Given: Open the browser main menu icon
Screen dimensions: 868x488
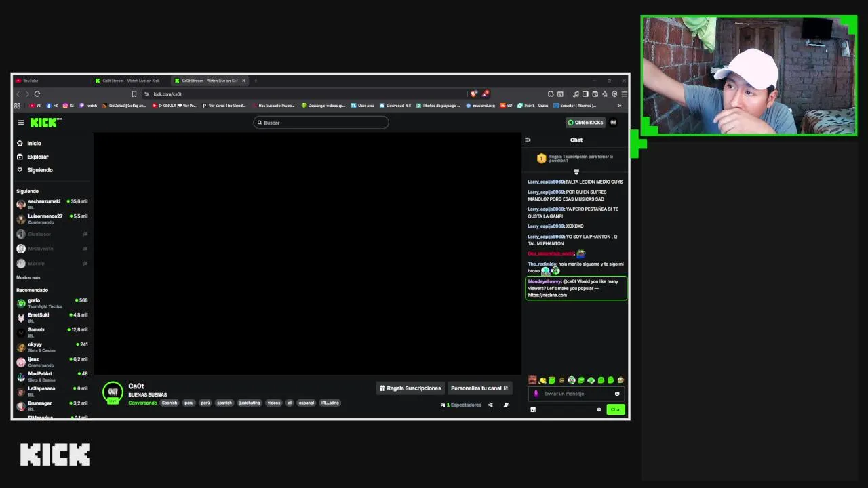Looking at the screenshot, I should pos(624,94).
